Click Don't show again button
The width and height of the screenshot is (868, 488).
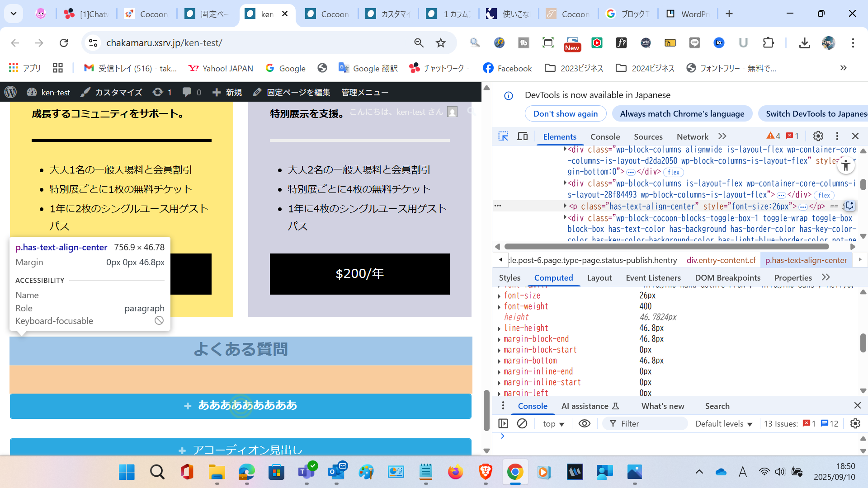(565, 114)
